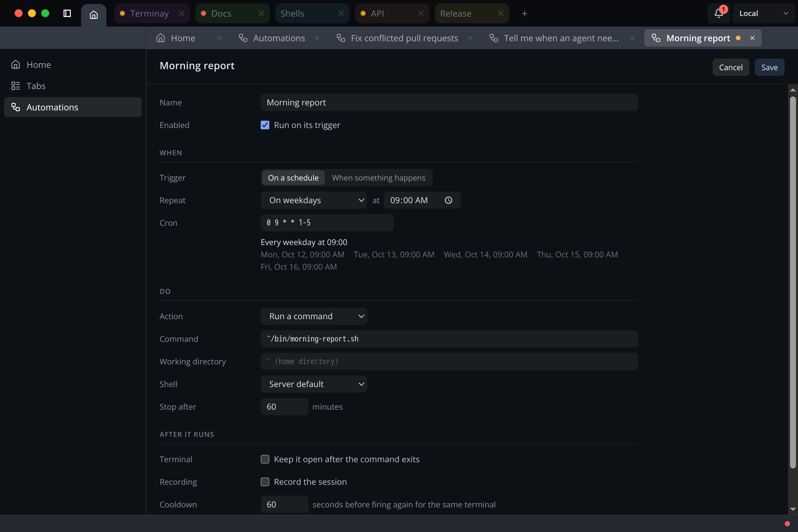Add a new workspace with plus icon

(525, 14)
